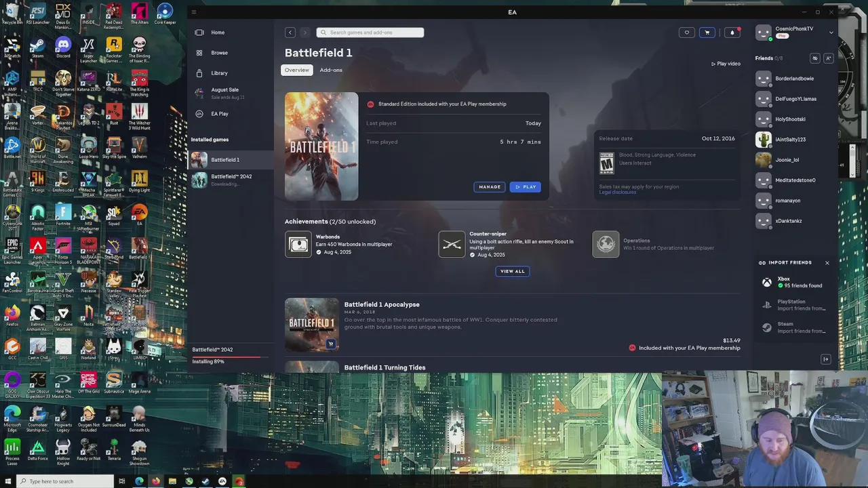Click View All achievements button
Viewport: 868px width, 488px height.
pyautogui.click(x=513, y=271)
